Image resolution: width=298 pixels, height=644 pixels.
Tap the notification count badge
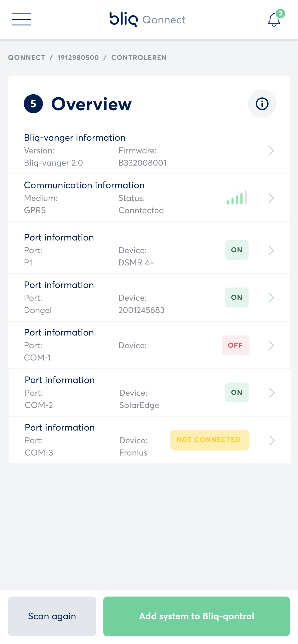coord(280,13)
